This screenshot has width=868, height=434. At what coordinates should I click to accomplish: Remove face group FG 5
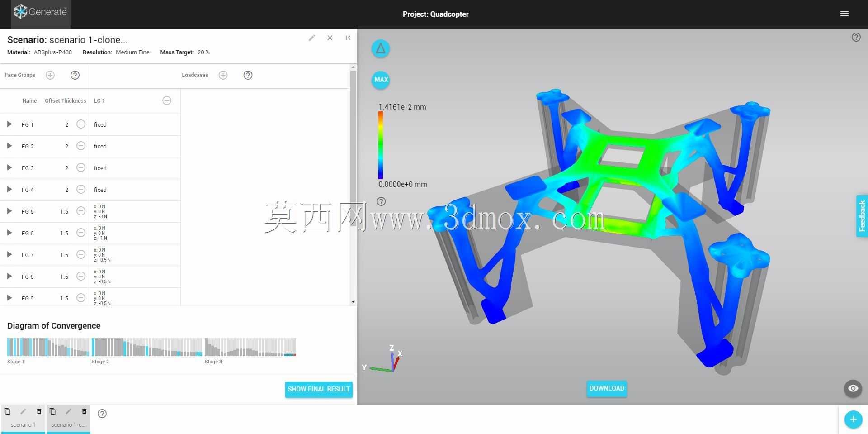pos(81,211)
